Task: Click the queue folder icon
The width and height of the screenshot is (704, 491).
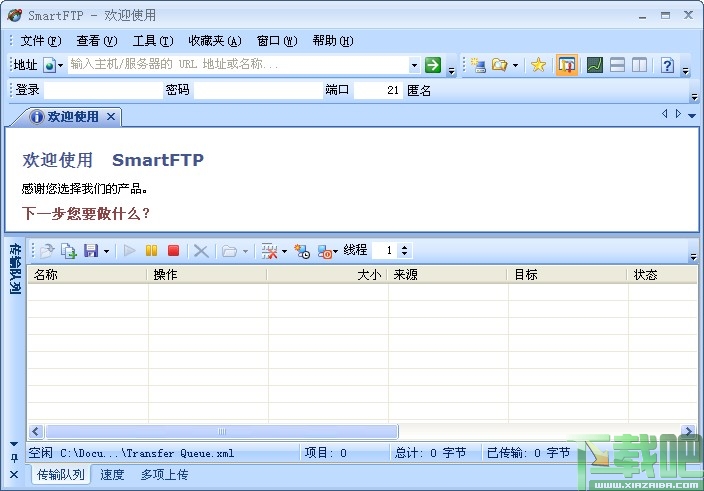Action: 229,251
